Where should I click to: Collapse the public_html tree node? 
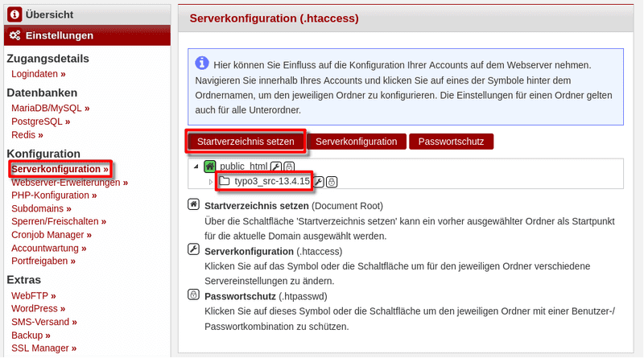pyautogui.click(x=197, y=167)
